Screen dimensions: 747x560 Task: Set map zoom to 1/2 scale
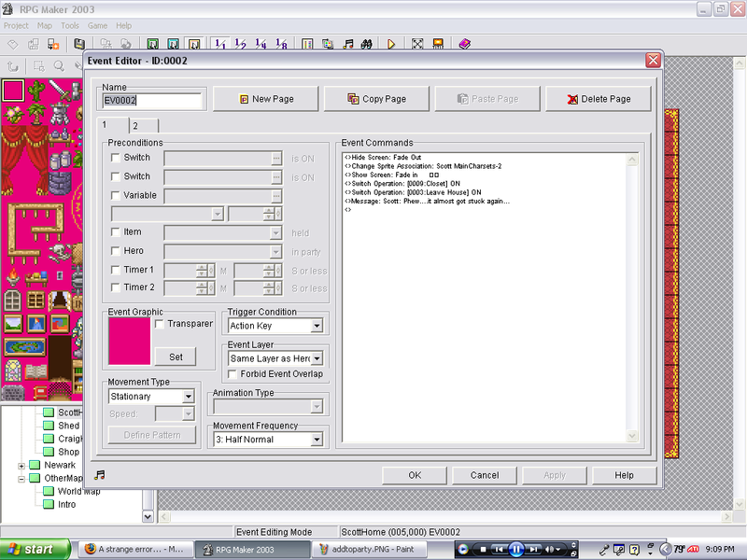point(241,44)
